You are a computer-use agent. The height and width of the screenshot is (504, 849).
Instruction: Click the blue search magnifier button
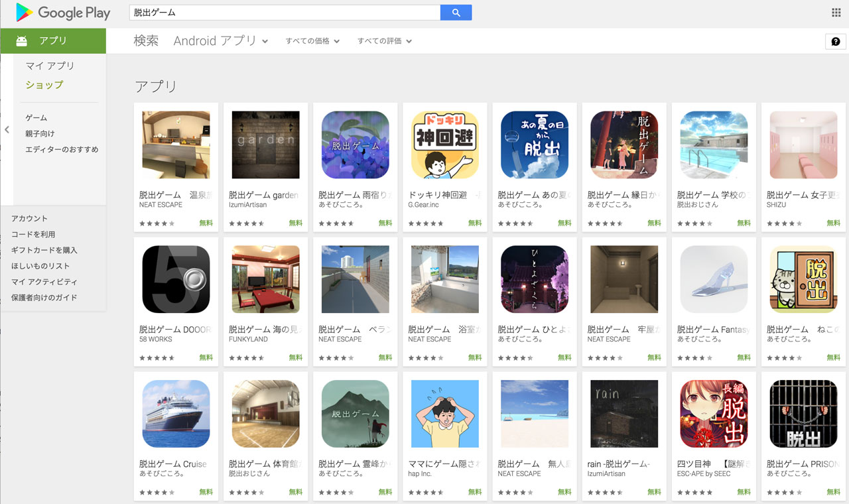tap(456, 13)
